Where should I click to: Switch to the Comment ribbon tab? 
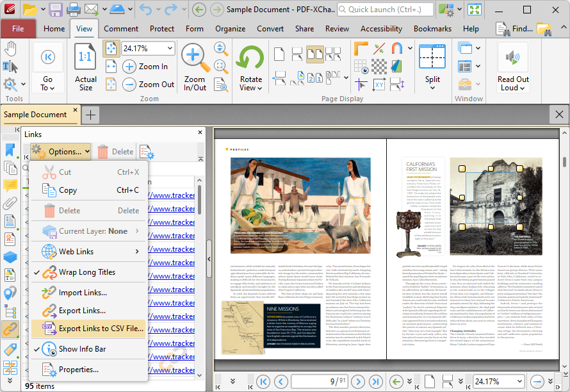pos(121,29)
